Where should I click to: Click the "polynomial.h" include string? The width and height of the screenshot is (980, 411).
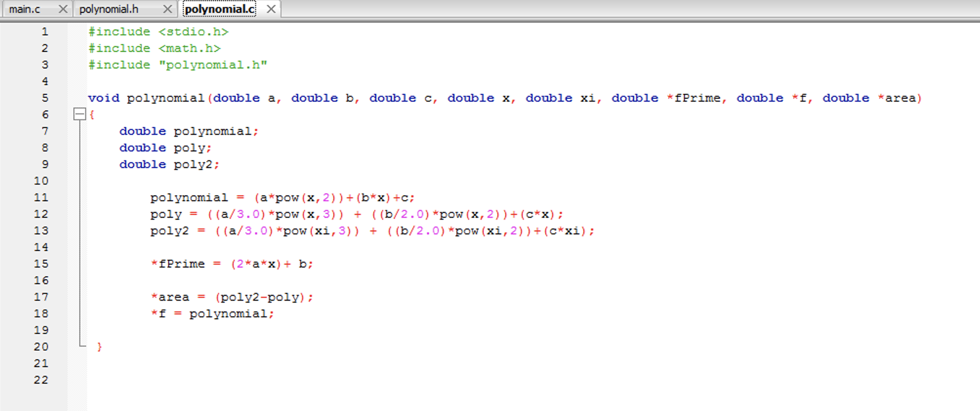[213, 65]
